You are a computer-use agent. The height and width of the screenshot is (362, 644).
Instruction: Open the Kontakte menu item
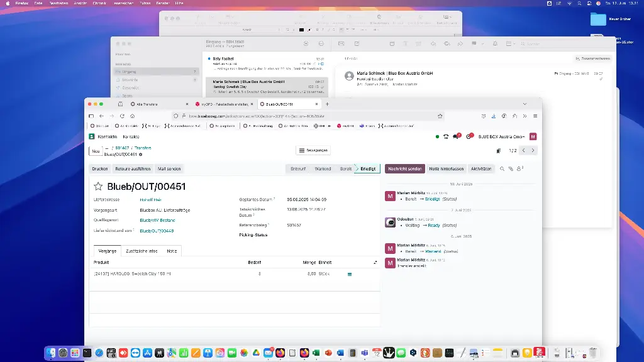[131, 136]
